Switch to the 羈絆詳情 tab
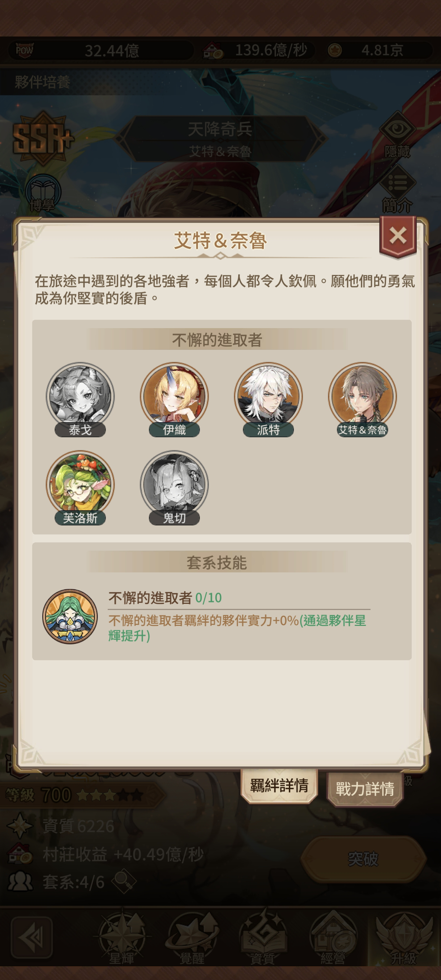441x980 pixels. pyautogui.click(x=279, y=785)
